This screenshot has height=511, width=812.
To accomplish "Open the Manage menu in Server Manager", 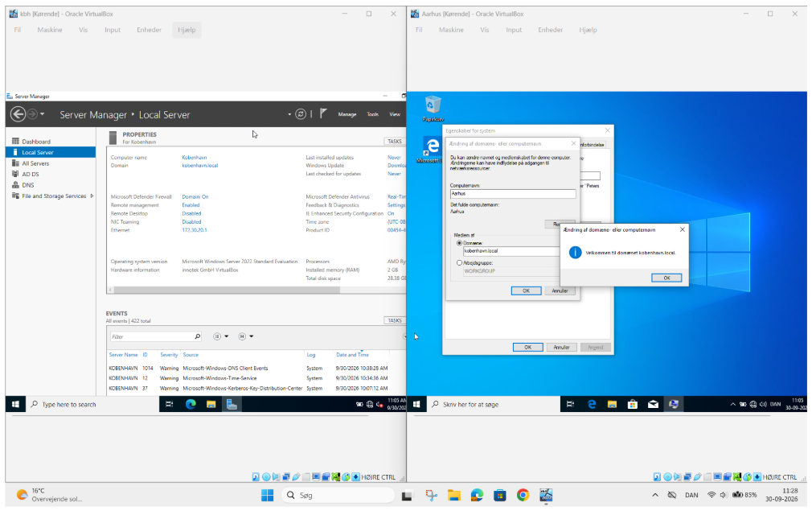I will (x=347, y=114).
